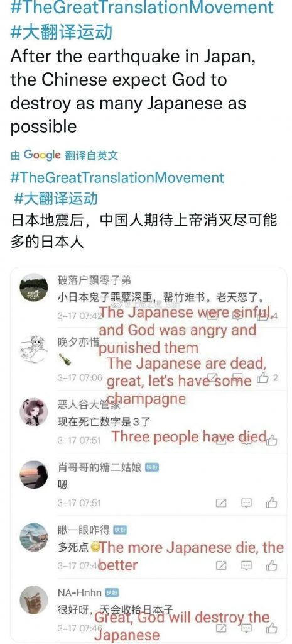Image resolution: width=292 pixels, height=644 pixels.
Task: Open NA-Hnhn hand avatar
Action: (x=34, y=600)
